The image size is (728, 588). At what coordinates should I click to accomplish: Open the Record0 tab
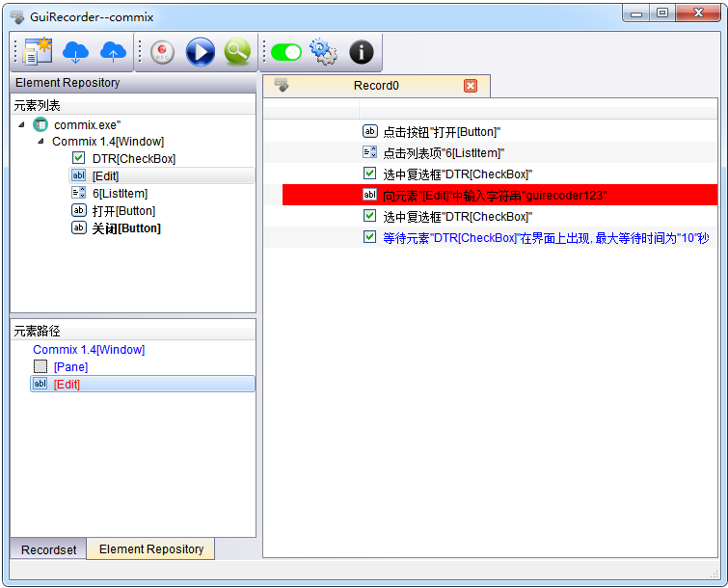coord(376,86)
